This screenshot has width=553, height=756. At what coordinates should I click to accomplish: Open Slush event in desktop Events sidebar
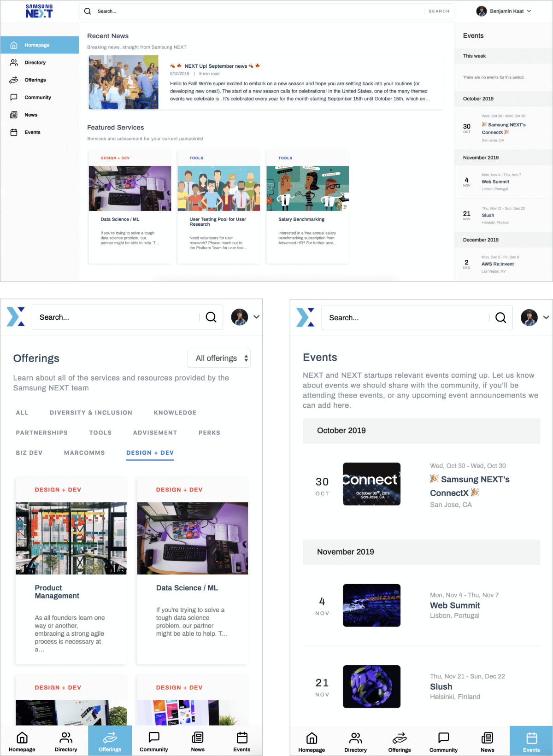[488, 216]
